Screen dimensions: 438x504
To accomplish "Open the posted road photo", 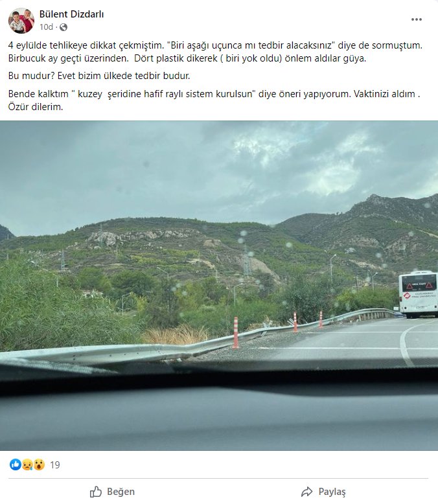I will pos(219,286).
